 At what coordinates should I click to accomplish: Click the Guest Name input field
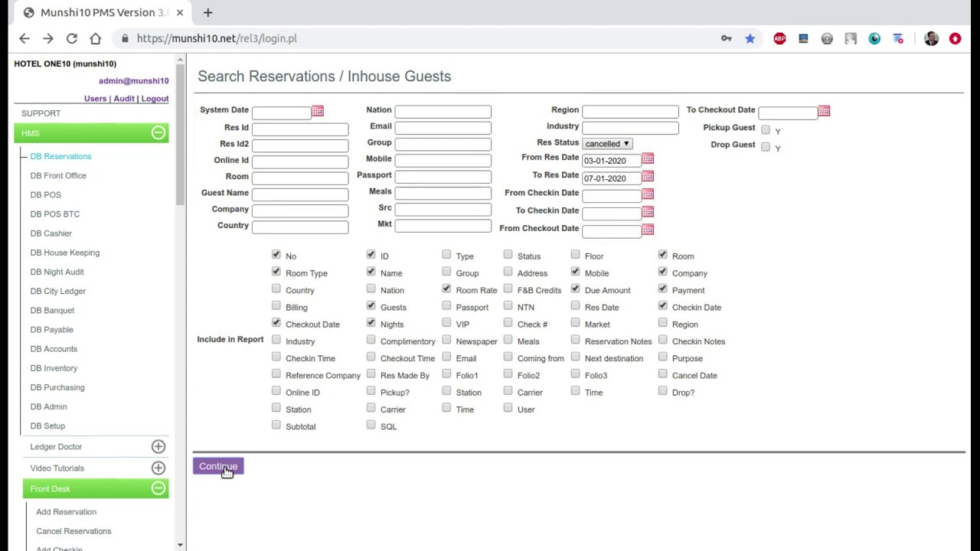300,194
